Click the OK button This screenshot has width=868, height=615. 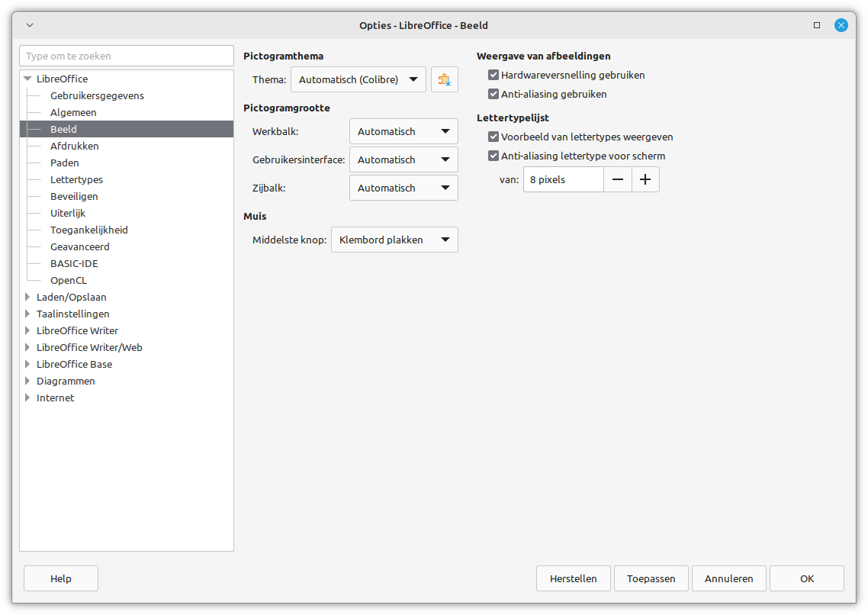point(807,578)
